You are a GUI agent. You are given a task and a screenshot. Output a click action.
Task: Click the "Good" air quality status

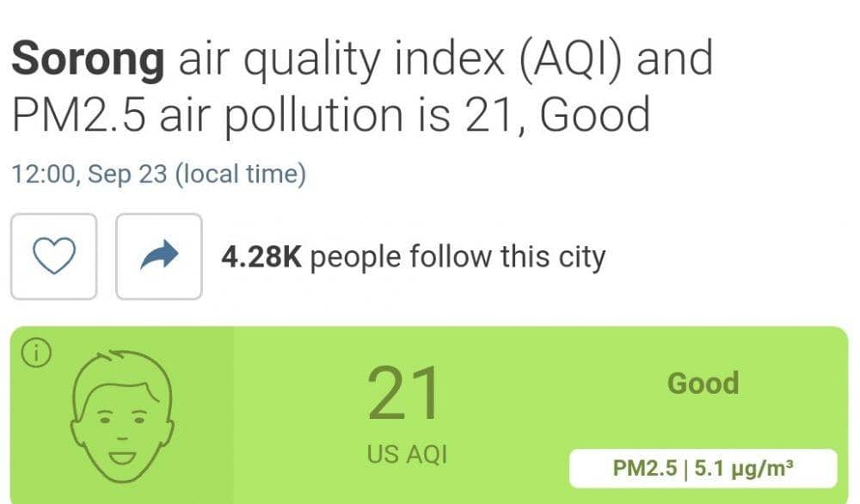[x=703, y=384]
